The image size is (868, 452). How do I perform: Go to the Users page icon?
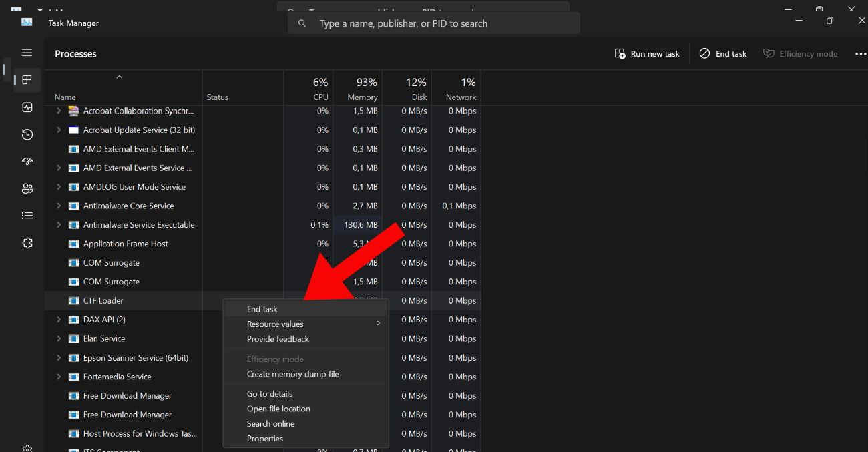(27, 188)
